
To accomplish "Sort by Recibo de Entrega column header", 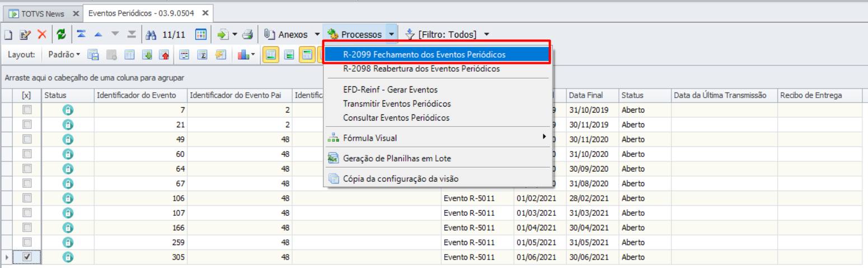I will (819, 95).
